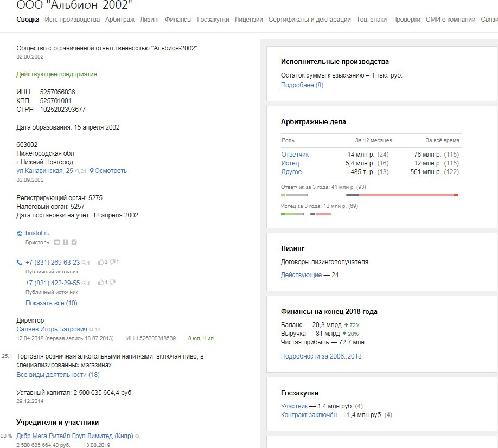Open the Другое arbitration role link
The height and width of the screenshot is (448, 498).
click(291, 172)
